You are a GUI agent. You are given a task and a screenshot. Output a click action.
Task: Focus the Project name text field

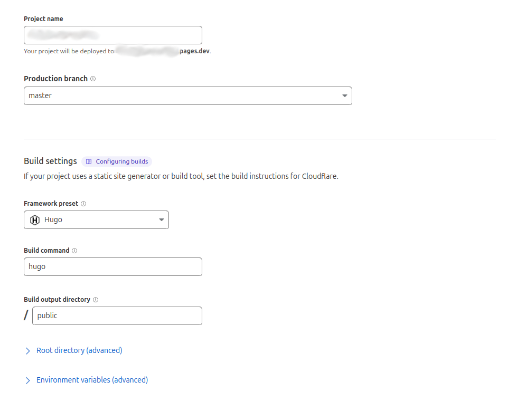click(112, 35)
